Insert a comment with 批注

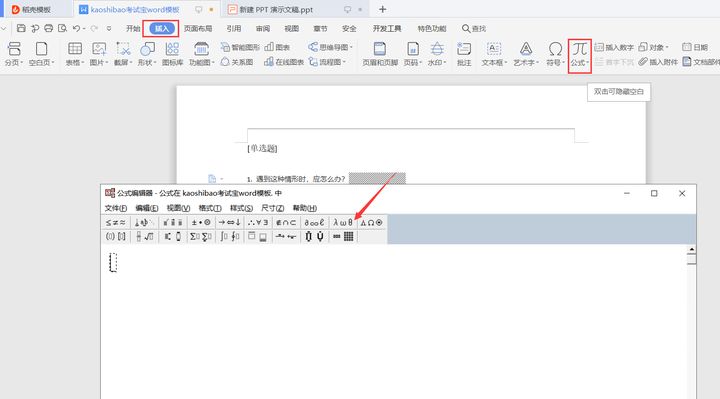[x=464, y=54]
